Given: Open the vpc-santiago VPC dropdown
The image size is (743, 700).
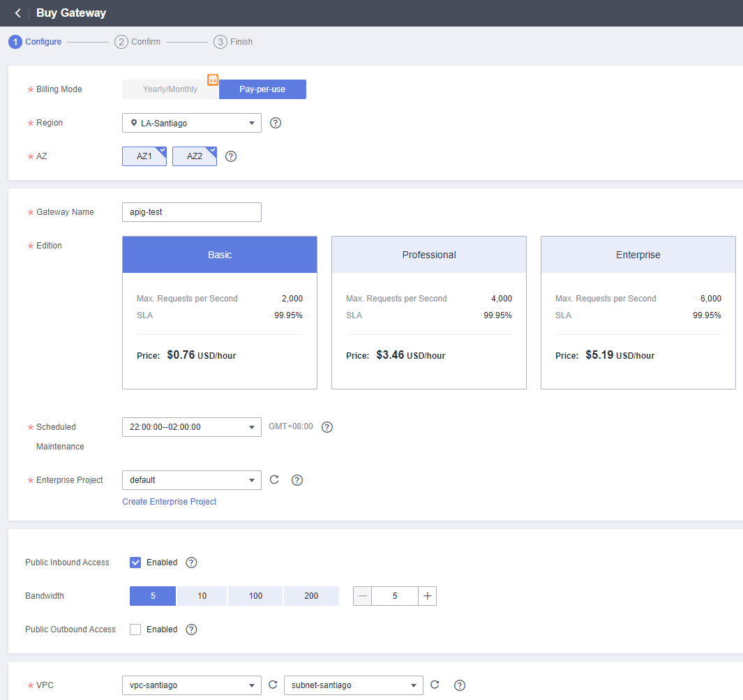Looking at the screenshot, I should coord(191,685).
